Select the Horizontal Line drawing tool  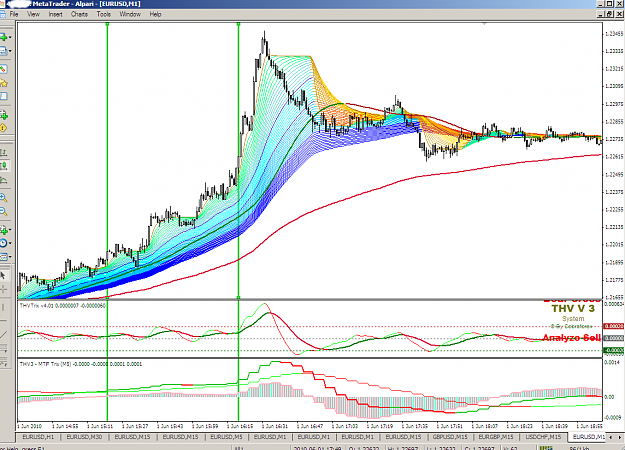3,320
